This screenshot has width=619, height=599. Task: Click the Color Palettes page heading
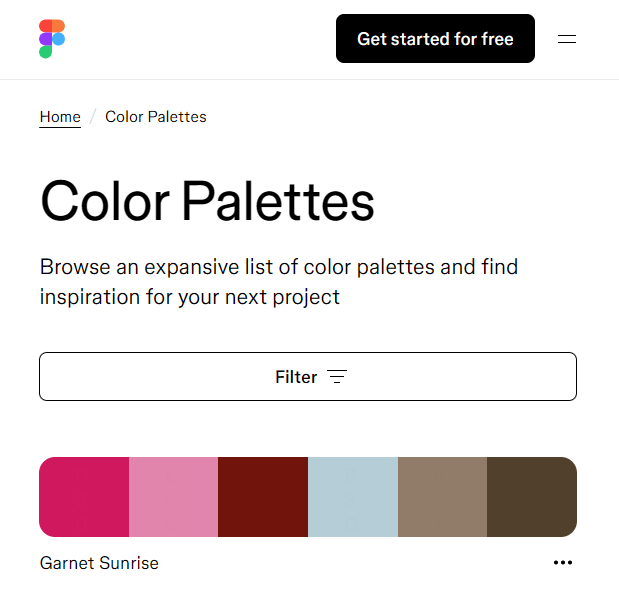pos(207,201)
